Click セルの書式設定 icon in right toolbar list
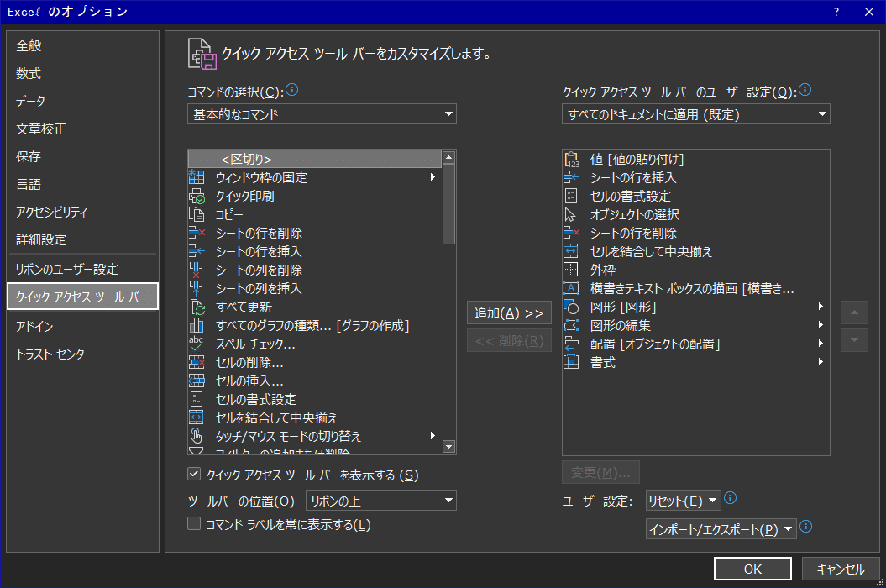 tap(571, 196)
